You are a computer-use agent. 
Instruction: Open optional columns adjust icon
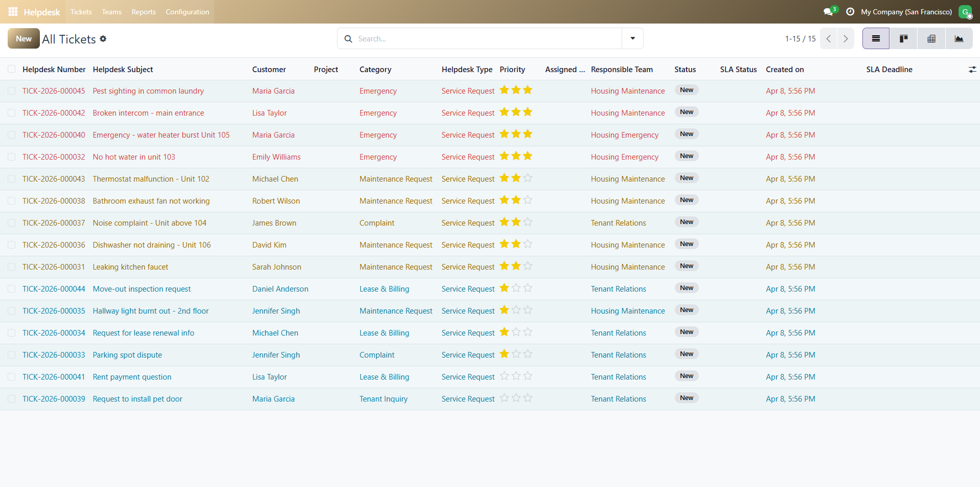[x=972, y=70]
